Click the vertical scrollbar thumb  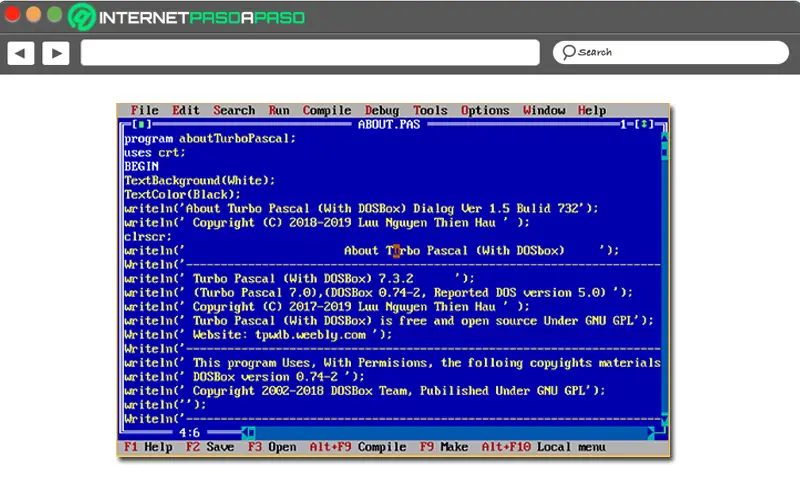tap(664, 152)
